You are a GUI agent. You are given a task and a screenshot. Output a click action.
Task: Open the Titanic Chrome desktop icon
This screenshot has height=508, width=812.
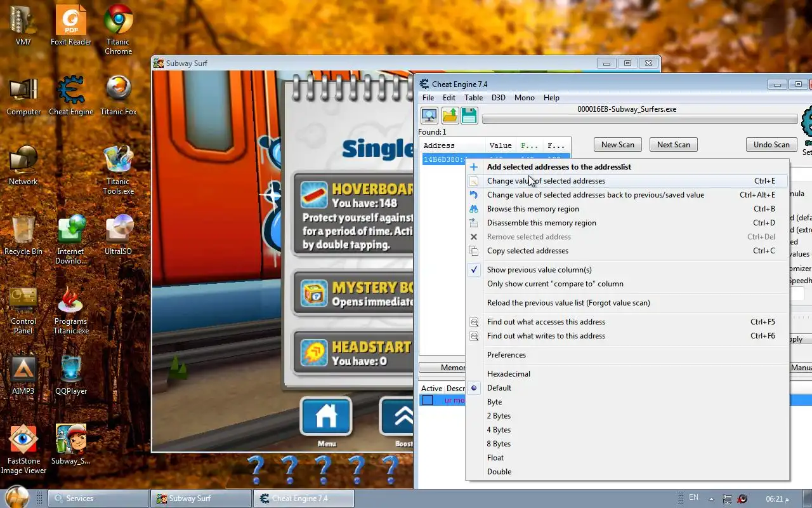pyautogui.click(x=118, y=30)
